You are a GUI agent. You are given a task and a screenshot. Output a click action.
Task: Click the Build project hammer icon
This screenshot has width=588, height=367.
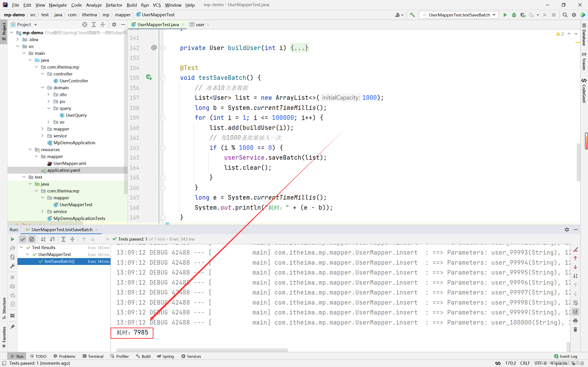[x=412, y=15]
